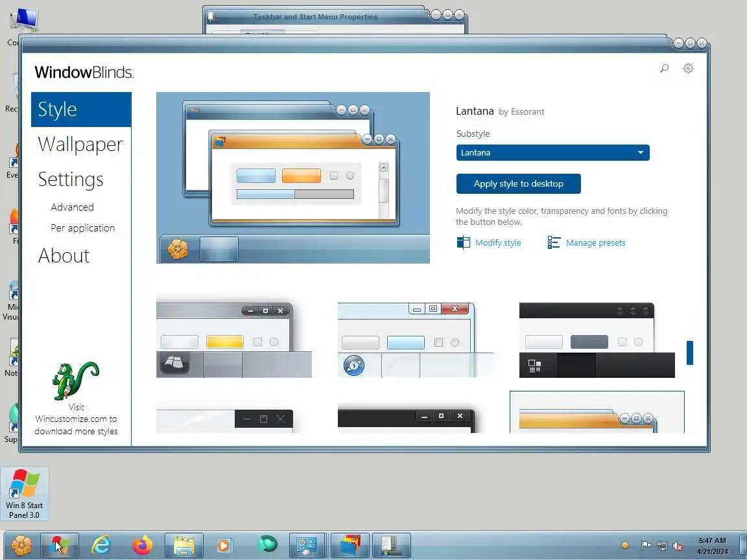747x560 pixels.
Task: Click the WindowBlinds logo text
Action: [84, 73]
